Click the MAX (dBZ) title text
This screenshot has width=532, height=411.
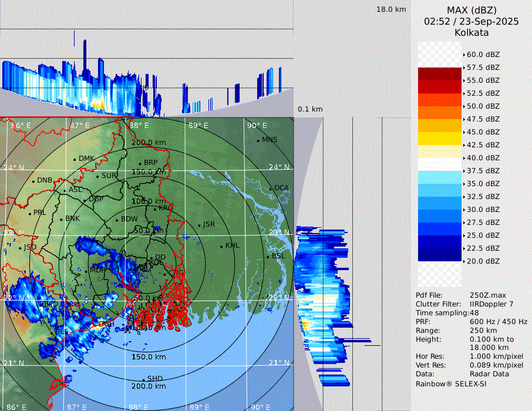pyautogui.click(x=472, y=10)
